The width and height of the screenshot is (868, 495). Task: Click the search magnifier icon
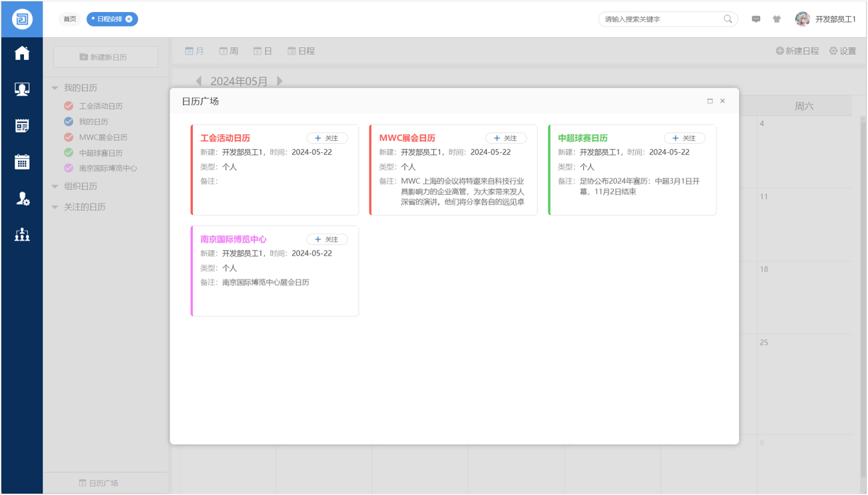728,19
